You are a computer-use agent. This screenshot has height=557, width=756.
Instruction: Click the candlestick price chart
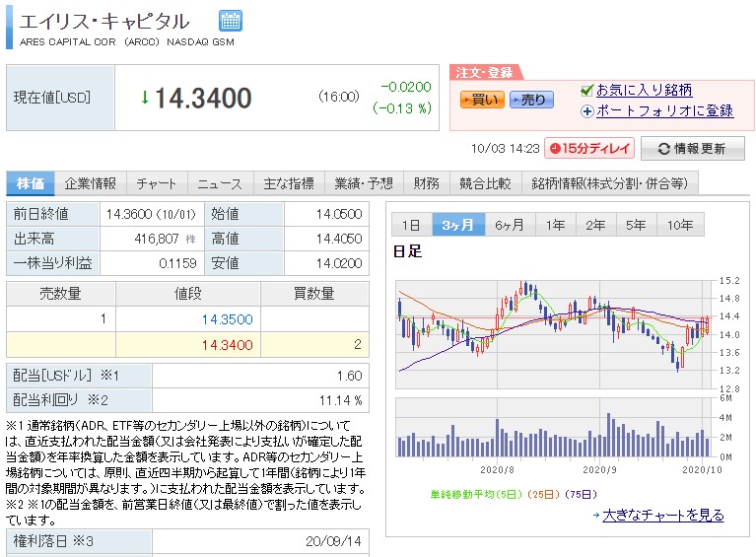tap(554, 334)
